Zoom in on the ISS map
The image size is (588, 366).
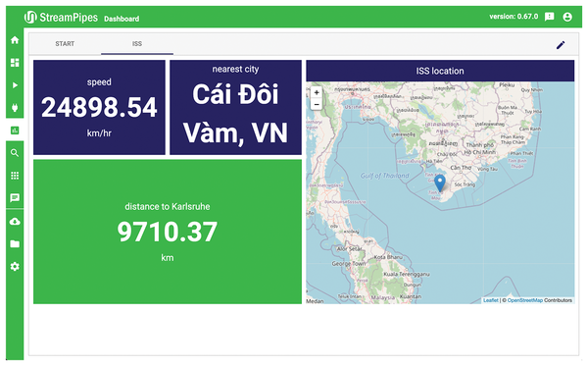tap(317, 92)
